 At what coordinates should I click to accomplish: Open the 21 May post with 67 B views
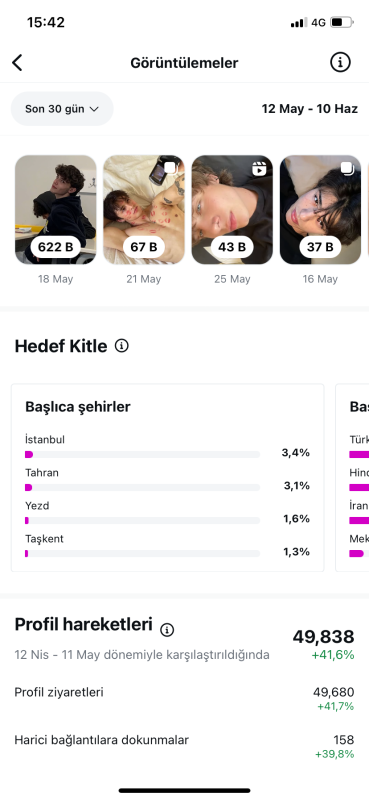coord(144,210)
